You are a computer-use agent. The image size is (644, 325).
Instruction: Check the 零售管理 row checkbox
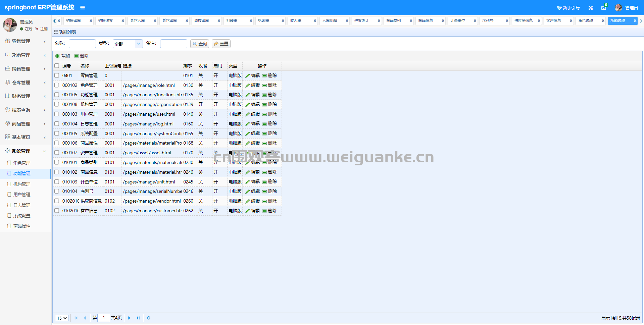pyautogui.click(x=57, y=75)
